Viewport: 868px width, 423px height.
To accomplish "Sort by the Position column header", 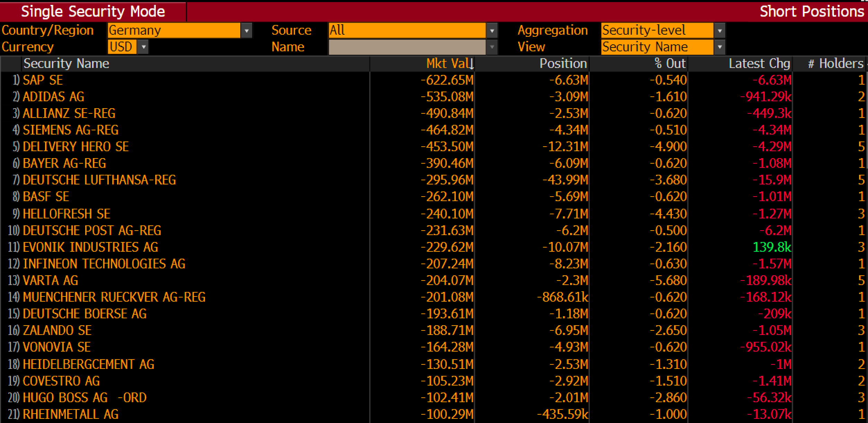I will tap(563, 63).
